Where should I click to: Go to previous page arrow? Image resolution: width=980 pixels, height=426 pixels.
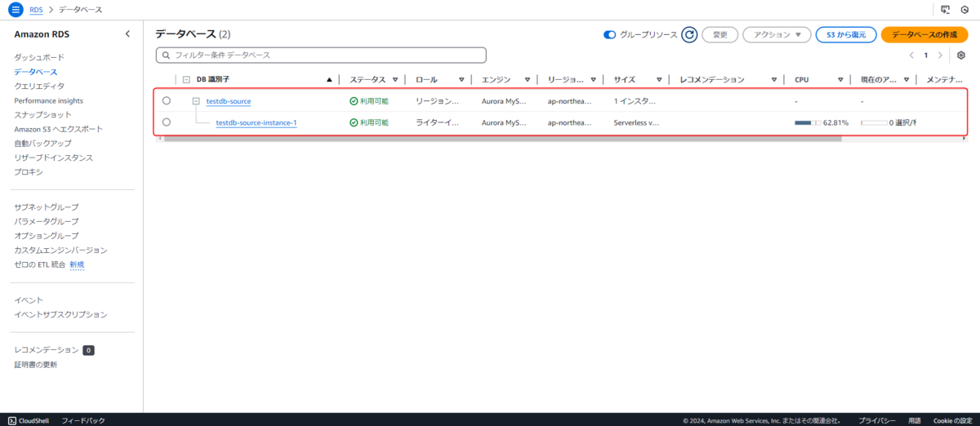point(912,55)
